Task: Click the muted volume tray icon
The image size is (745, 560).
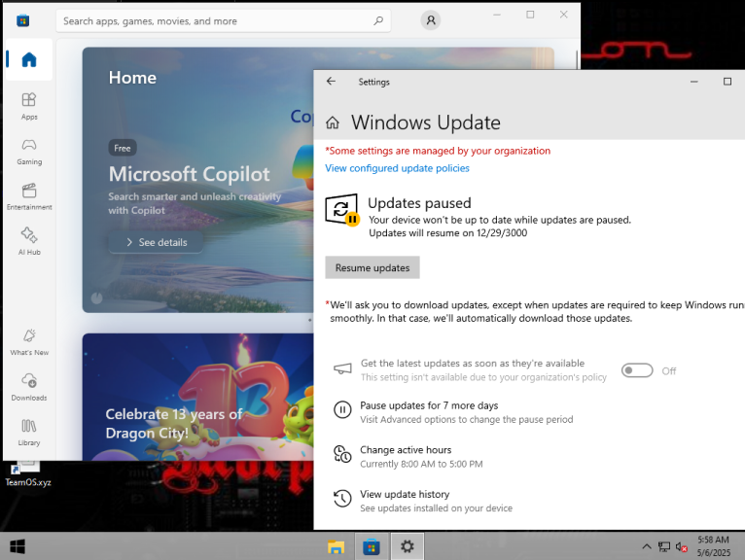Action: tap(682, 547)
